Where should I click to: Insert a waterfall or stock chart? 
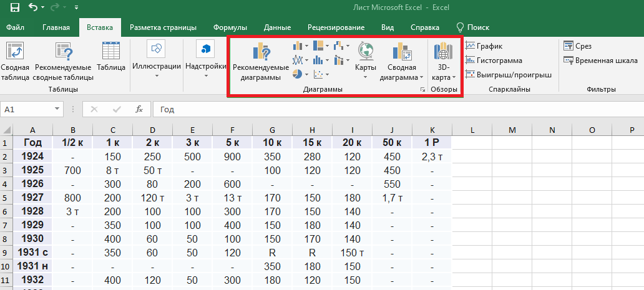pyautogui.click(x=342, y=46)
